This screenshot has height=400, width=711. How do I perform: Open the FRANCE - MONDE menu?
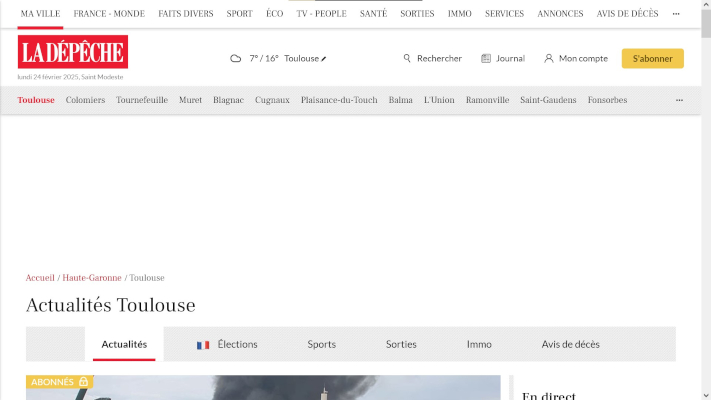109,14
